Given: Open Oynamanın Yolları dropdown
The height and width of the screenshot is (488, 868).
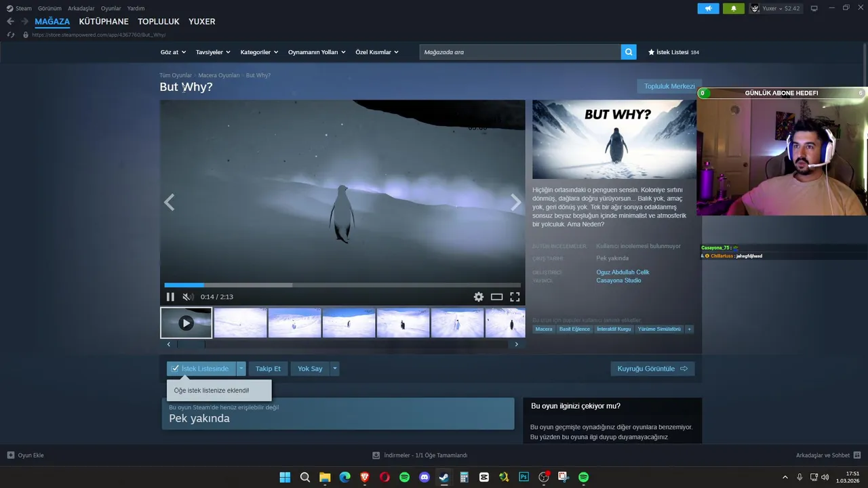Looking at the screenshot, I should [x=317, y=52].
